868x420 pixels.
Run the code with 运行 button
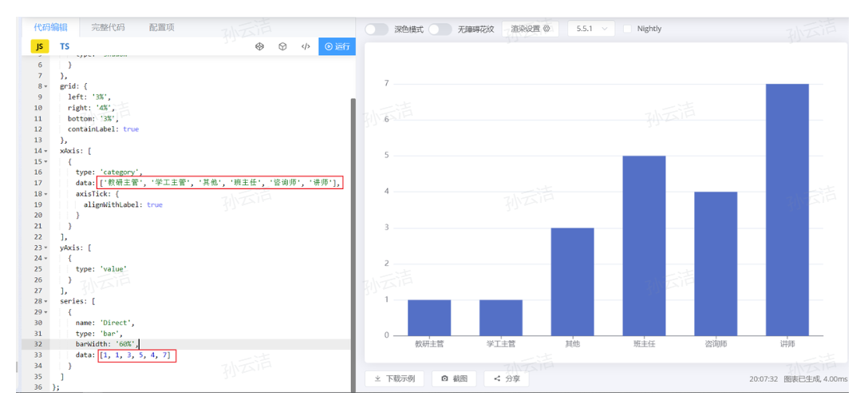(x=337, y=46)
